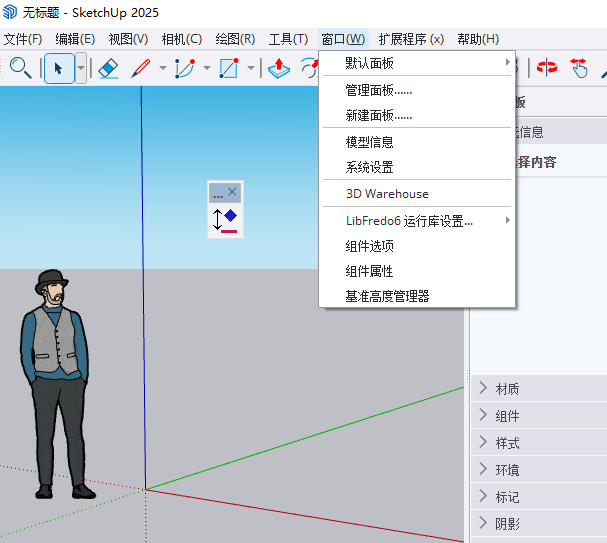Choose 组件选项 menu entry
Image resolution: width=607 pixels, height=543 pixels.
tap(417, 246)
